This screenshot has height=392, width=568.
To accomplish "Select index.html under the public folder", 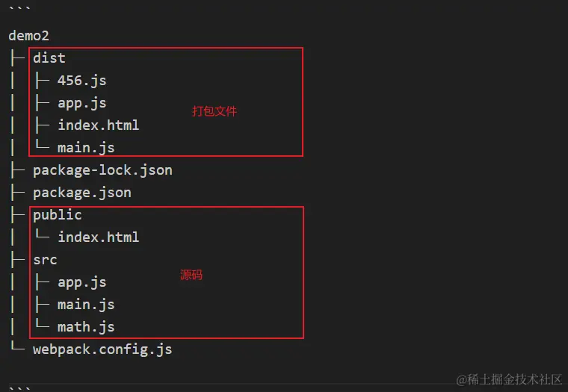I will [x=98, y=237].
